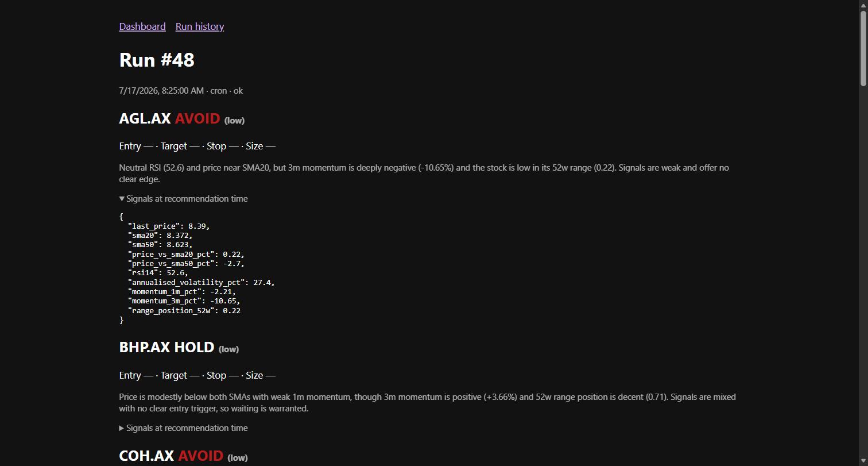Go to Run history

[x=200, y=26]
